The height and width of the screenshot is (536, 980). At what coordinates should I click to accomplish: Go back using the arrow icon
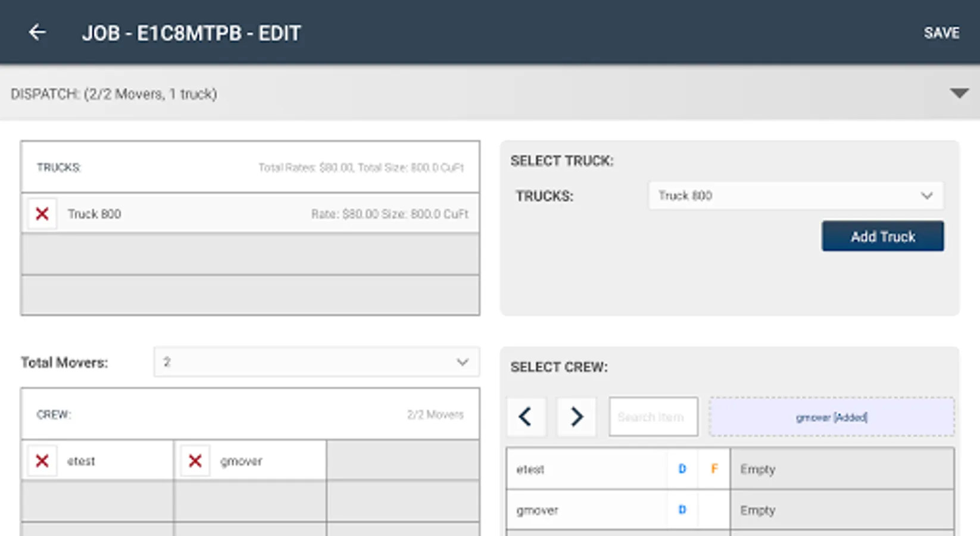click(x=37, y=32)
